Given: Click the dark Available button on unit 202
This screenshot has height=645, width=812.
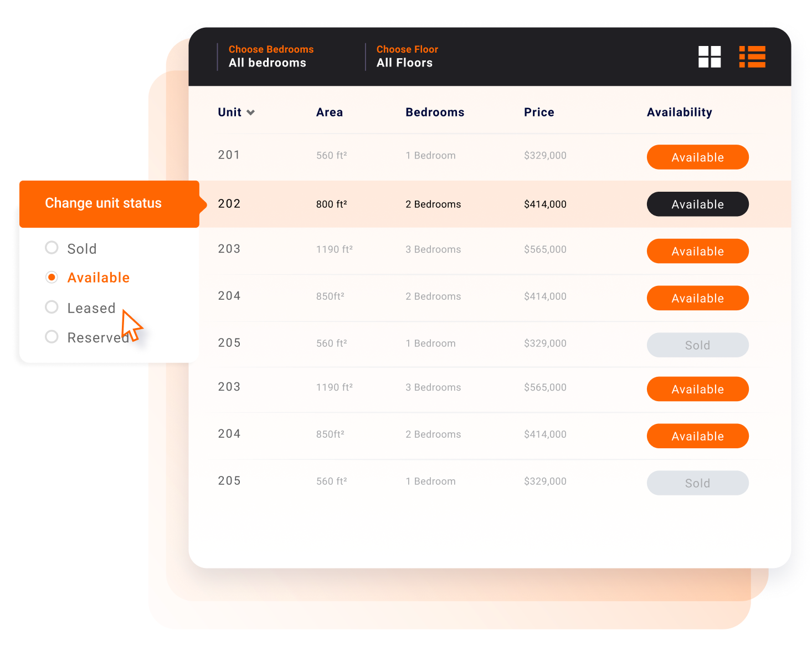Looking at the screenshot, I should [x=697, y=204].
